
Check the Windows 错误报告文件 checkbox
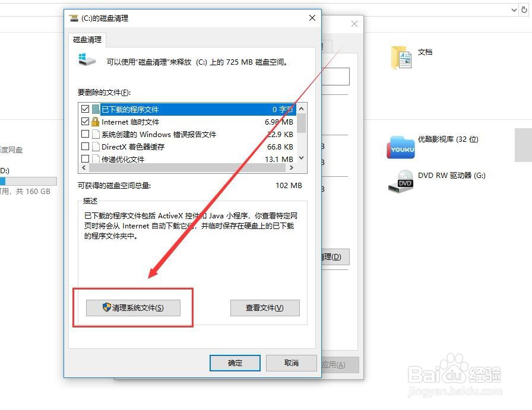(85, 134)
